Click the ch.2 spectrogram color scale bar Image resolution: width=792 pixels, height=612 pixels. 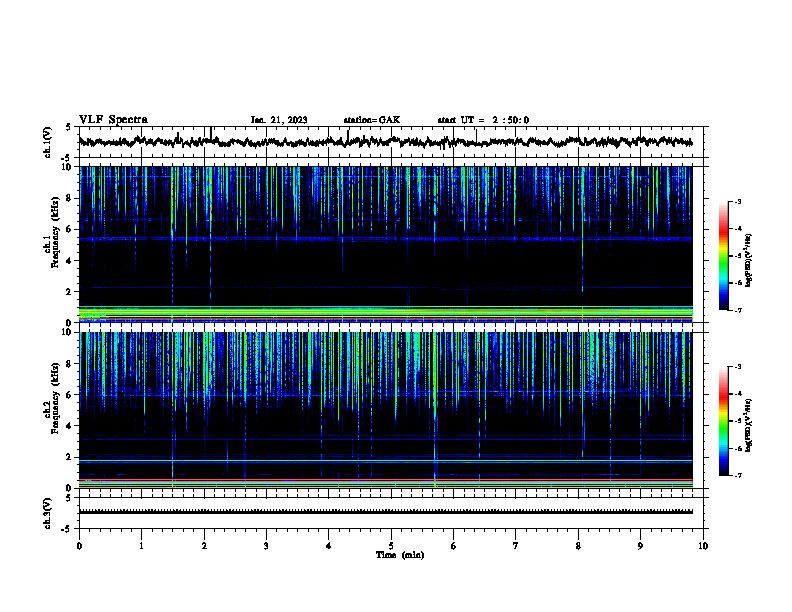click(724, 422)
